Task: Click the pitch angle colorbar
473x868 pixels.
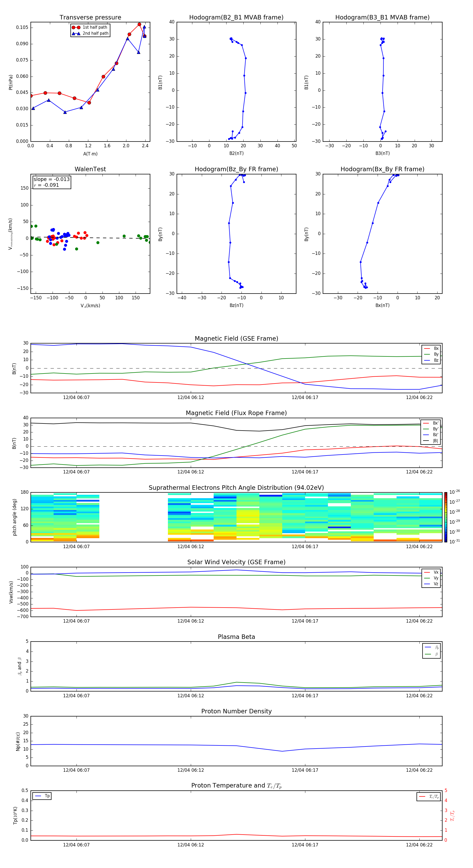Action: click(x=446, y=517)
